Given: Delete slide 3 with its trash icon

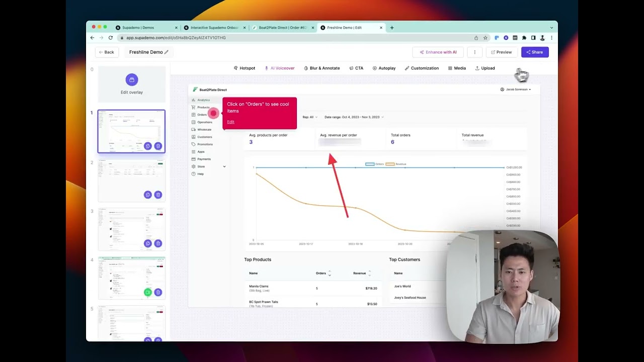Looking at the screenshot, I should tap(158, 243).
